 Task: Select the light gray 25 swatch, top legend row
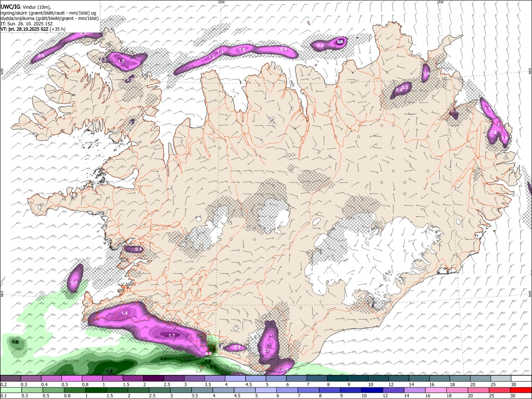click(x=501, y=378)
